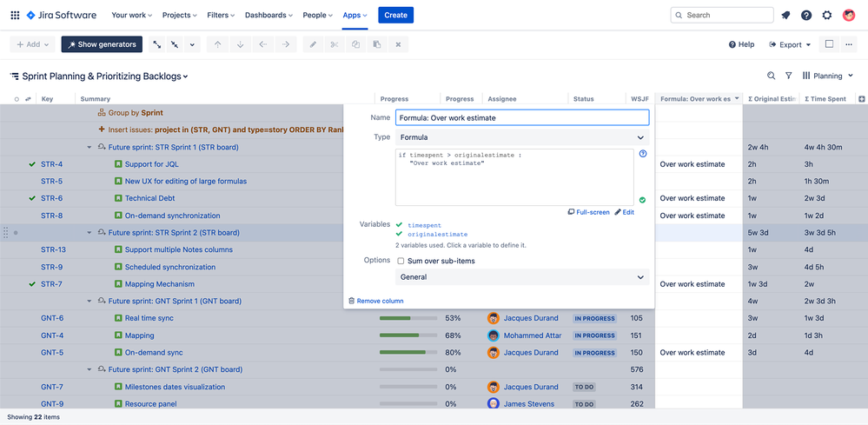Screen dimensions: 868x425
Task: Click the Summary column header
Action: [96, 99]
